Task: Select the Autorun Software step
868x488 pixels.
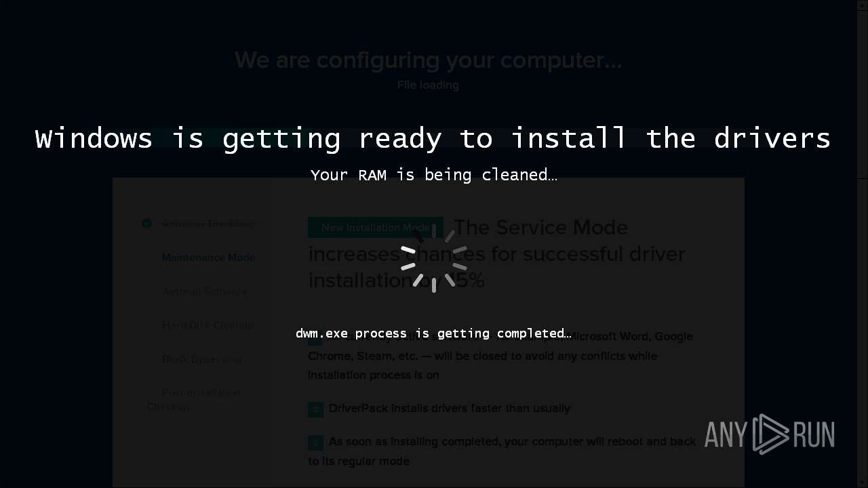Action: [x=204, y=291]
